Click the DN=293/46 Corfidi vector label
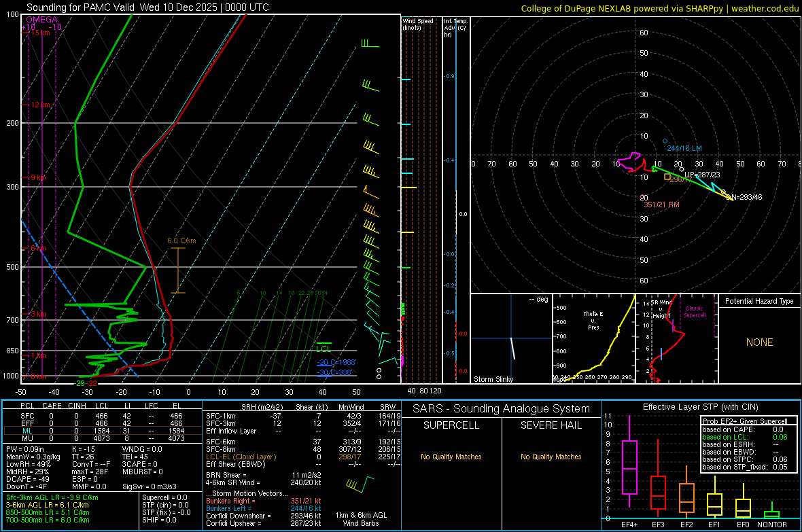 pos(744,197)
